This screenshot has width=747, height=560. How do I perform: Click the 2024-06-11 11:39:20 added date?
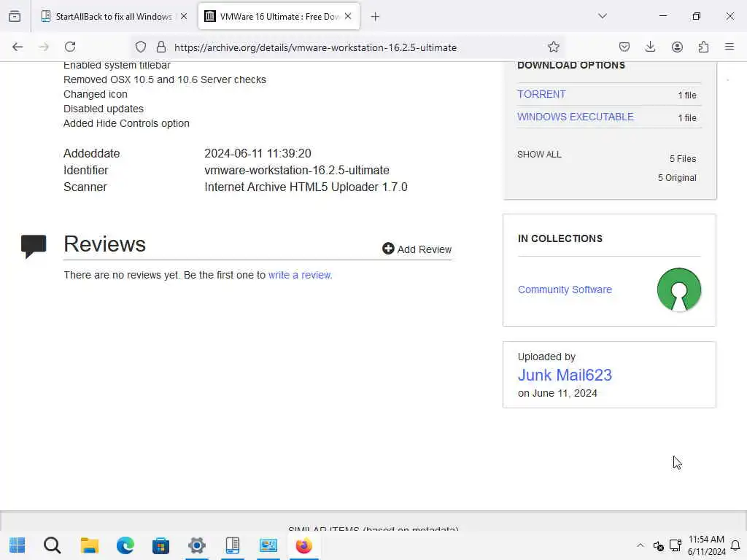click(x=258, y=153)
